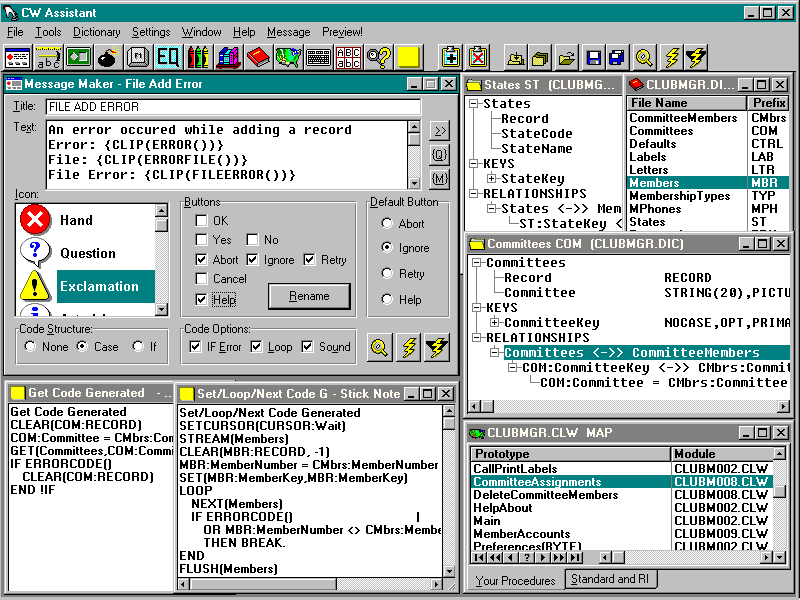The height and width of the screenshot is (600, 800).
Task: Click Committees window horizontal scrollbar
Action: click(629, 406)
